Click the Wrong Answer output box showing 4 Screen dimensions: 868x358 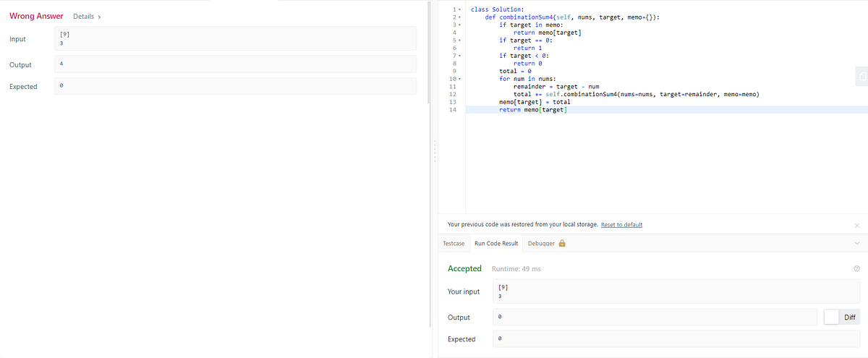pyautogui.click(x=235, y=64)
